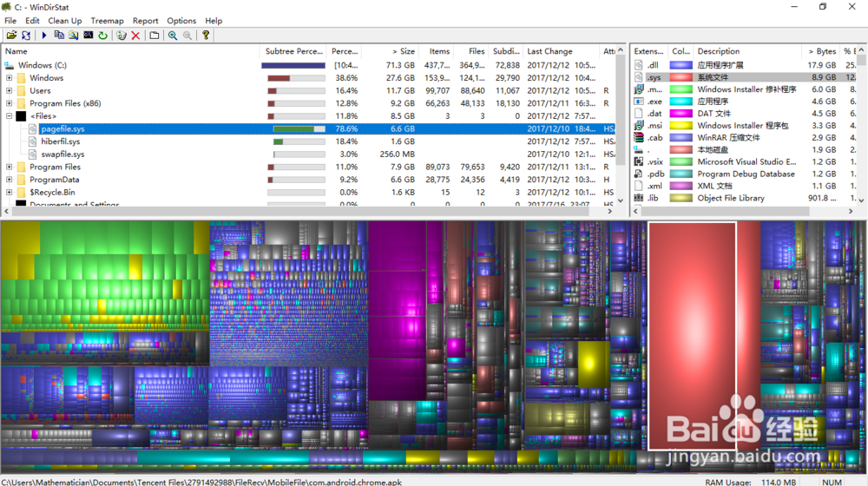This screenshot has width=868, height=486.
Task: Click the Zoom In magnifier icon
Action: point(173,36)
